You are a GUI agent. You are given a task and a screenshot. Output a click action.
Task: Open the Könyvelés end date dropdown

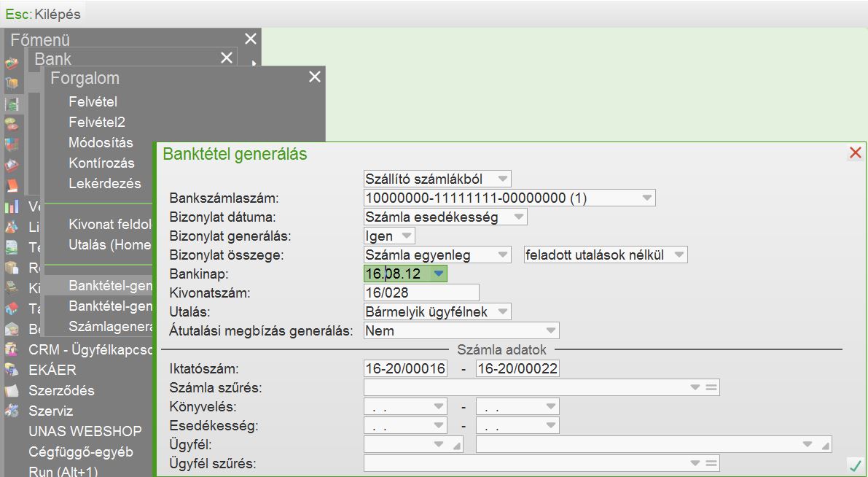point(551,407)
